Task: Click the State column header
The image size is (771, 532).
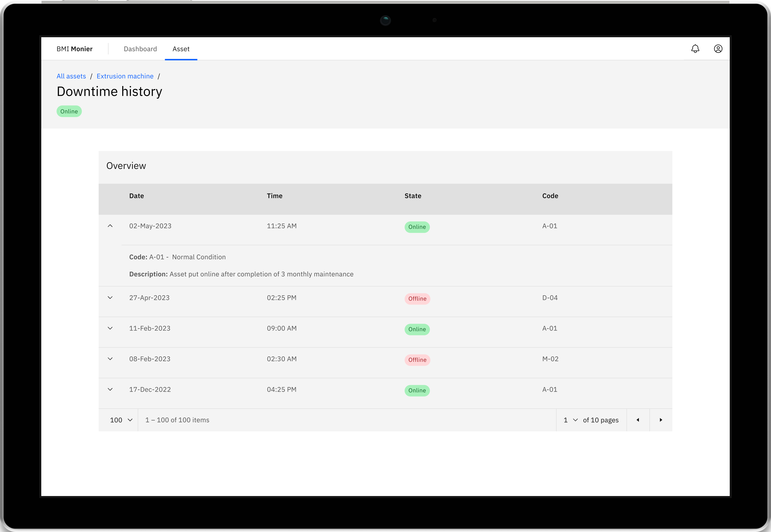Action: 412,196
